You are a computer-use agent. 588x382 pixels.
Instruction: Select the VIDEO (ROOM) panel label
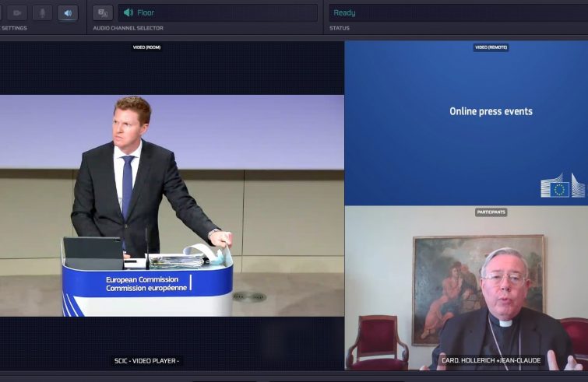[146, 47]
